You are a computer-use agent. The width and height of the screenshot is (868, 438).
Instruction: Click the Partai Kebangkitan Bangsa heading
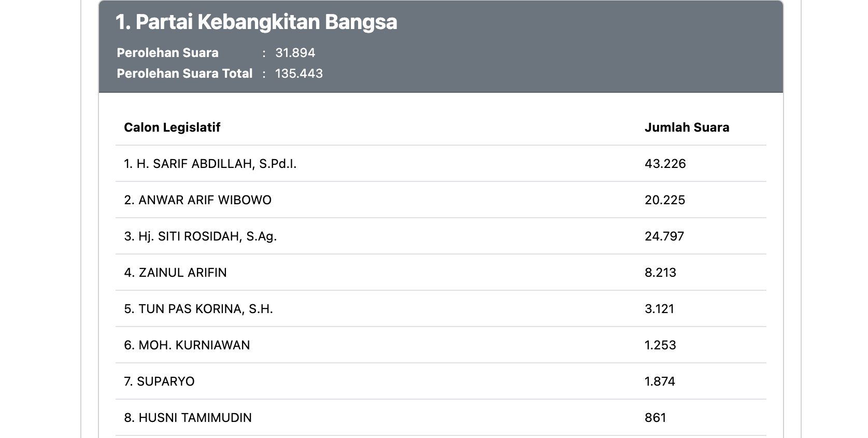click(256, 22)
